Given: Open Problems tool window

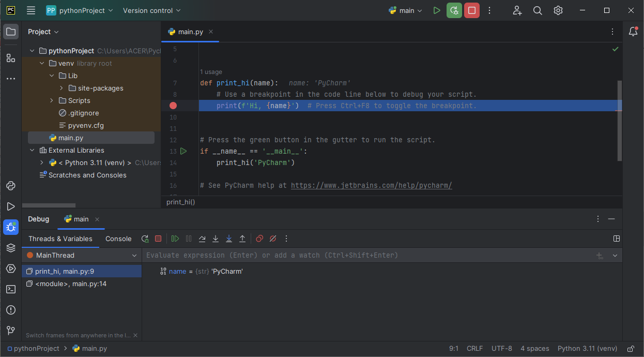Looking at the screenshot, I should [x=11, y=310].
